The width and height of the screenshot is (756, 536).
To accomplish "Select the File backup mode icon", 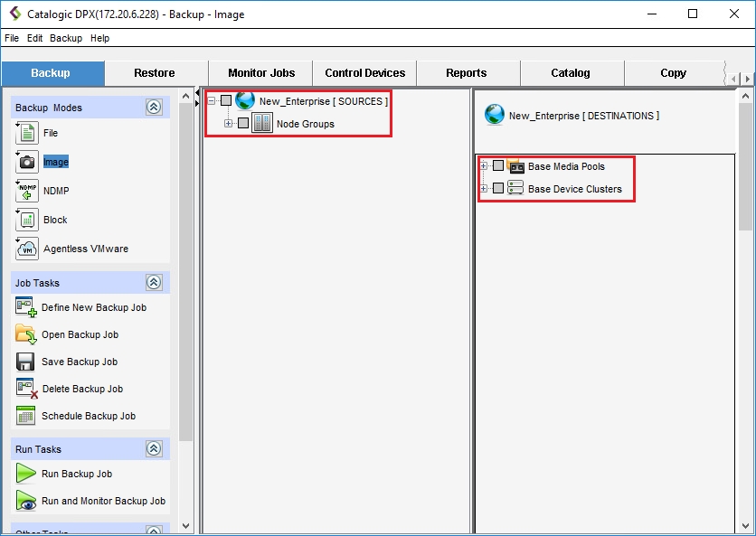I will 27,134.
